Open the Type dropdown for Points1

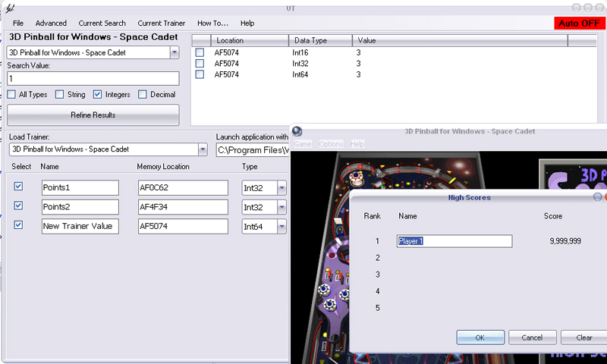coord(281,188)
